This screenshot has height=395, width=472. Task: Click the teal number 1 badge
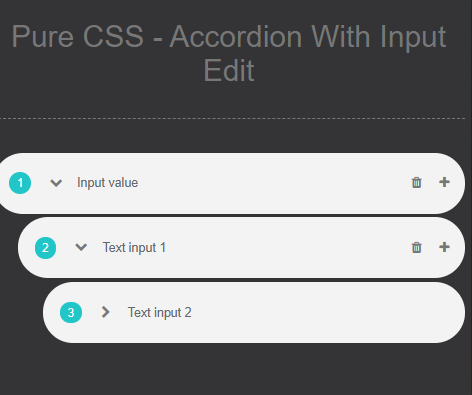tap(20, 183)
